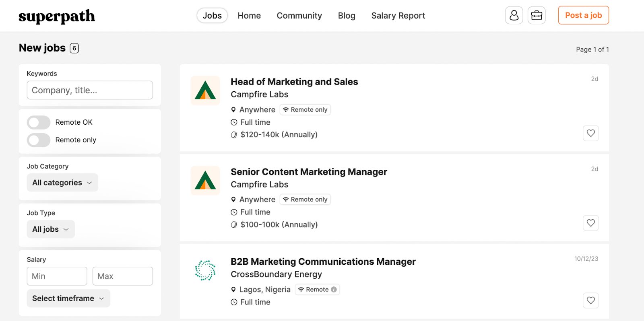Click the info icon next to Remote badge

334,290
